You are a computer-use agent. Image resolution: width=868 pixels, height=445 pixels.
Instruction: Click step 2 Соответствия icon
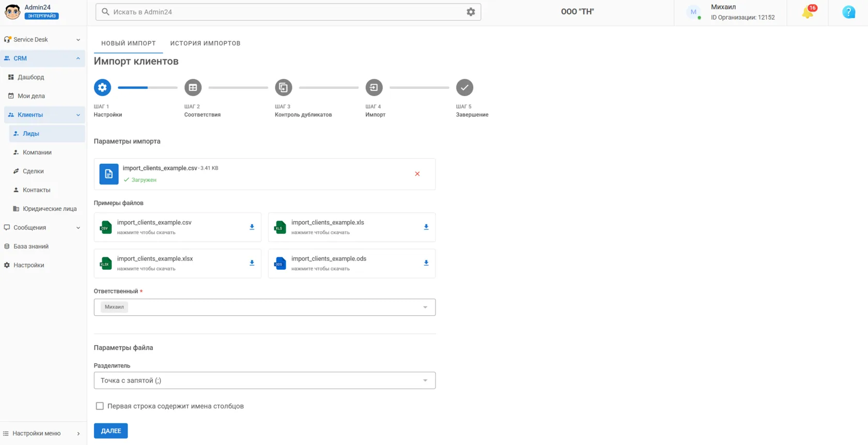click(x=193, y=87)
